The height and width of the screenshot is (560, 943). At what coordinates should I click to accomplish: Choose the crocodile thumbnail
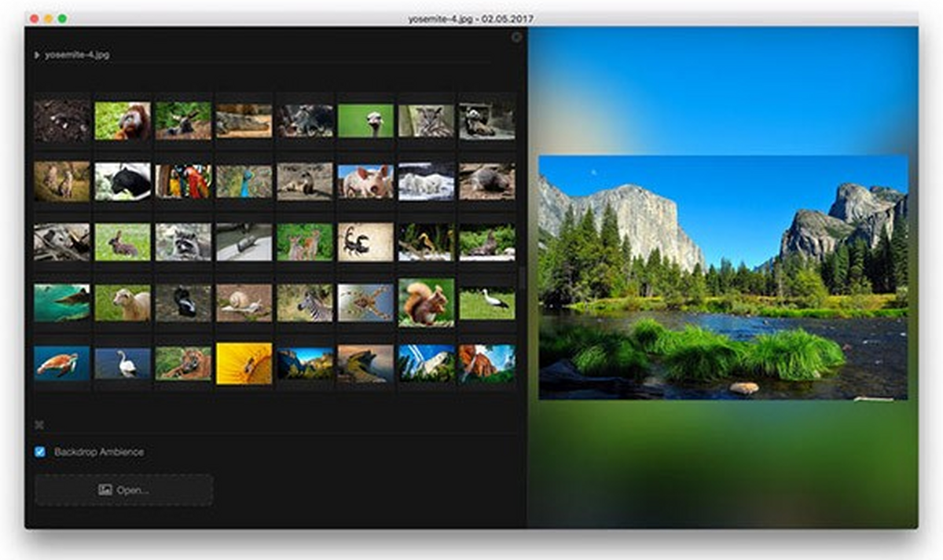point(244,121)
